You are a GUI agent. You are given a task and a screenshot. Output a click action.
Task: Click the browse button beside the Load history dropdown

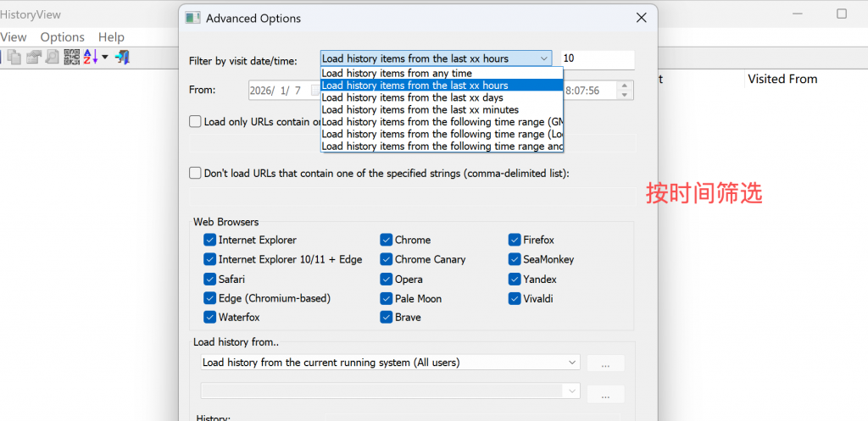[605, 363]
